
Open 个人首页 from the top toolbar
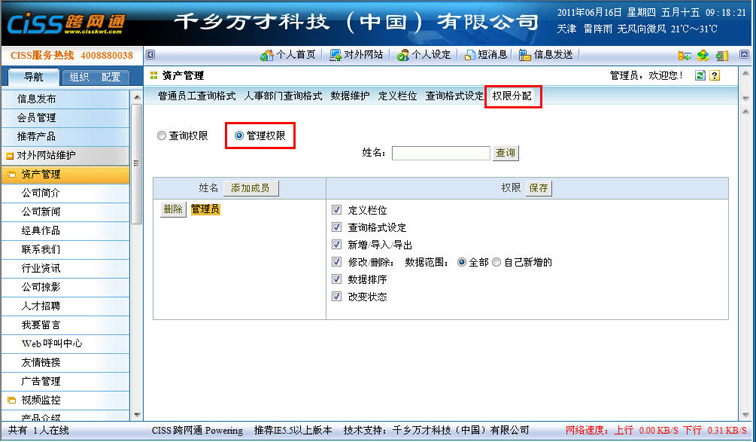tap(289, 55)
